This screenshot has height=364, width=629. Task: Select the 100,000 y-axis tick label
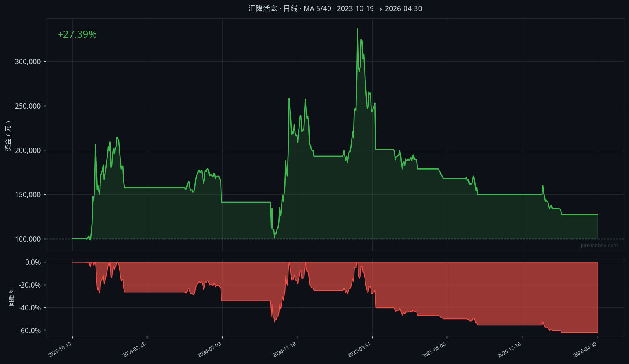point(28,239)
